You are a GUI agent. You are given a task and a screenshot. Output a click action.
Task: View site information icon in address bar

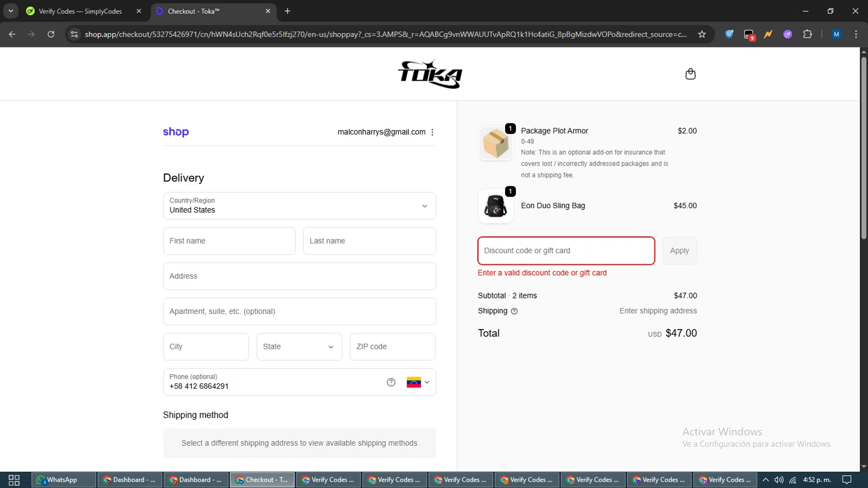74,34
